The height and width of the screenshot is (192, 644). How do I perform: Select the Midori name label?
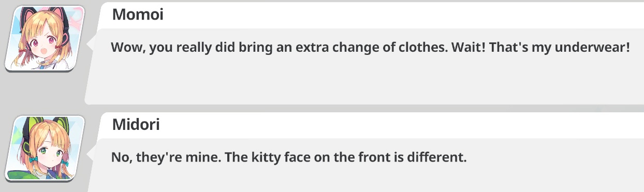point(136,125)
